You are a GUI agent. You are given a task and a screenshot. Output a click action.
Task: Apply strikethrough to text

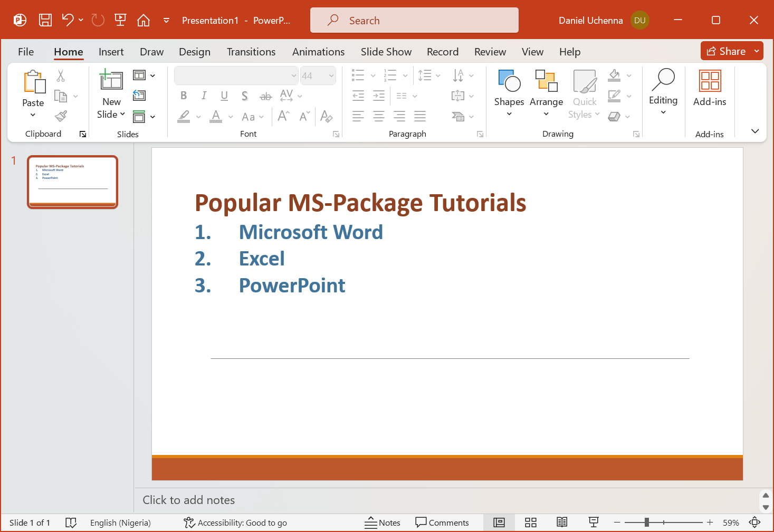click(x=265, y=96)
